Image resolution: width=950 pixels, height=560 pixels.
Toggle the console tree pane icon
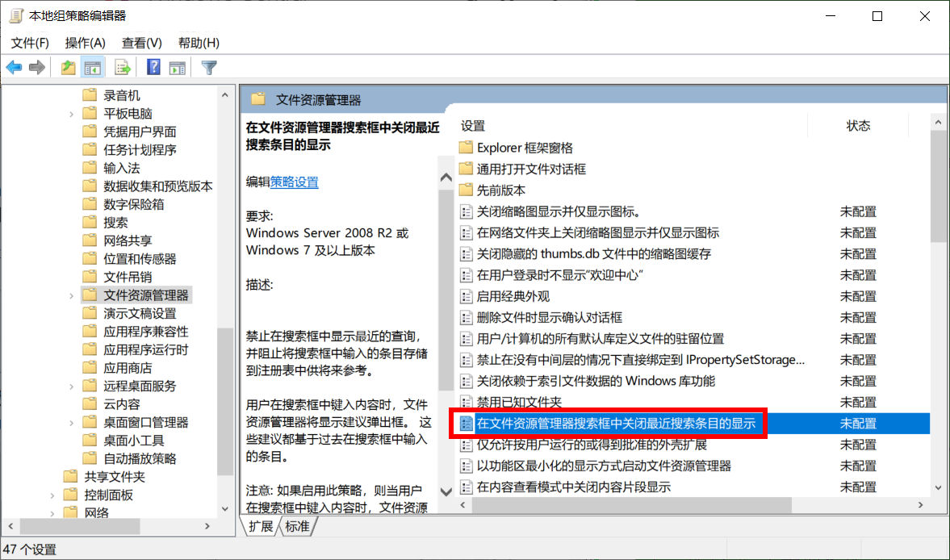(x=92, y=67)
